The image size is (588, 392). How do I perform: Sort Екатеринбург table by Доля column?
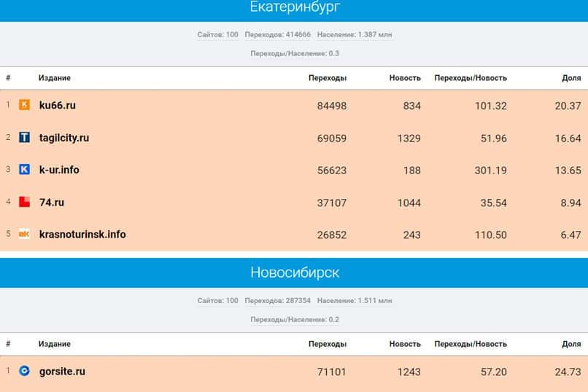(x=571, y=78)
